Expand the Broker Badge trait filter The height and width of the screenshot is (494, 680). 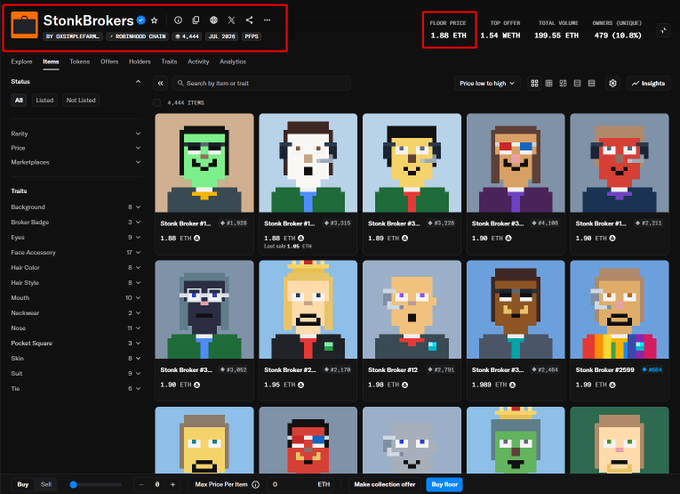[76, 222]
